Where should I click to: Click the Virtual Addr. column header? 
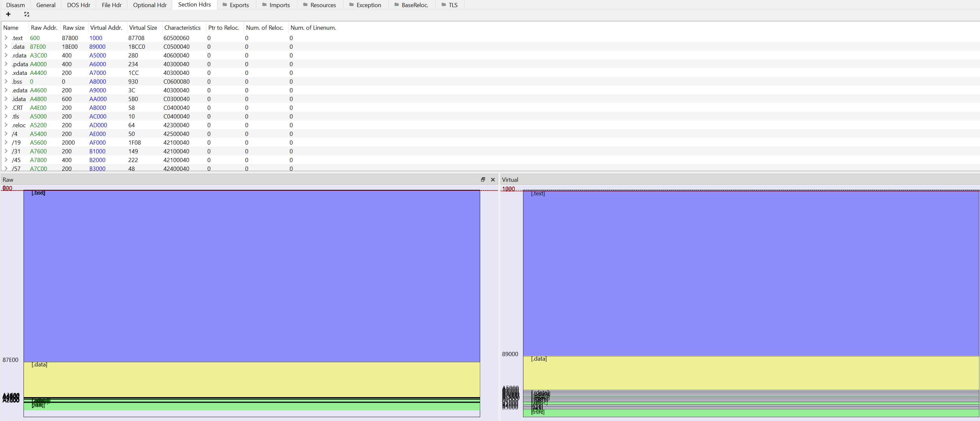pos(107,27)
